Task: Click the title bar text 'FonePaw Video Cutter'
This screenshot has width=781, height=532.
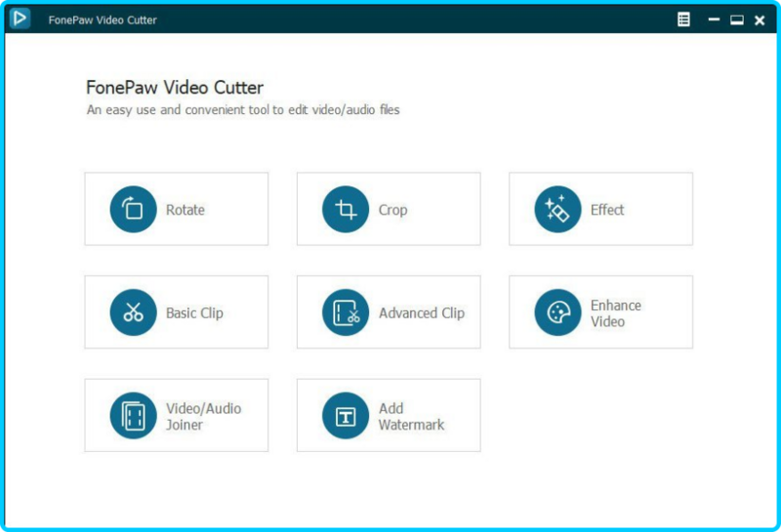Action: 103,20
